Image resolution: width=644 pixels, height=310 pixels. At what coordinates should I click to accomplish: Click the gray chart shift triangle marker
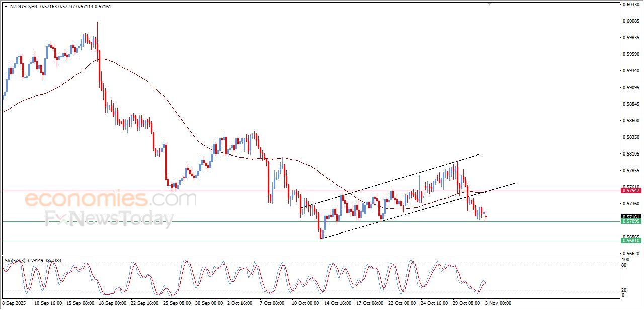point(489,4)
